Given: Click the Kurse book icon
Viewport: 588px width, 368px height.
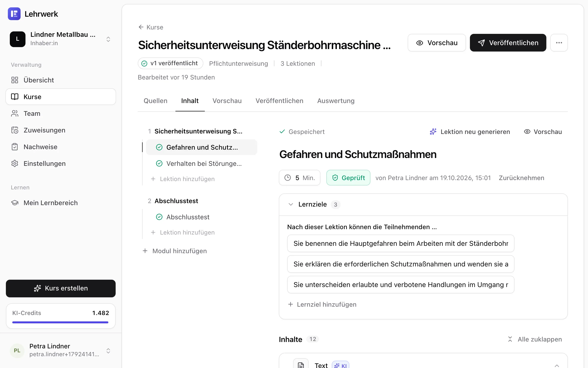Looking at the screenshot, I should pyautogui.click(x=15, y=97).
